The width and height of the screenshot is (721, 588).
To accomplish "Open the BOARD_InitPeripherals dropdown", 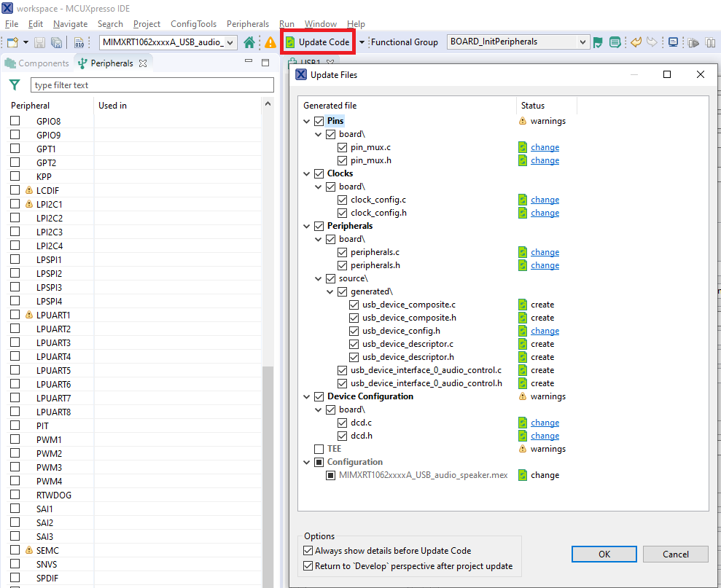I will (583, 42).
